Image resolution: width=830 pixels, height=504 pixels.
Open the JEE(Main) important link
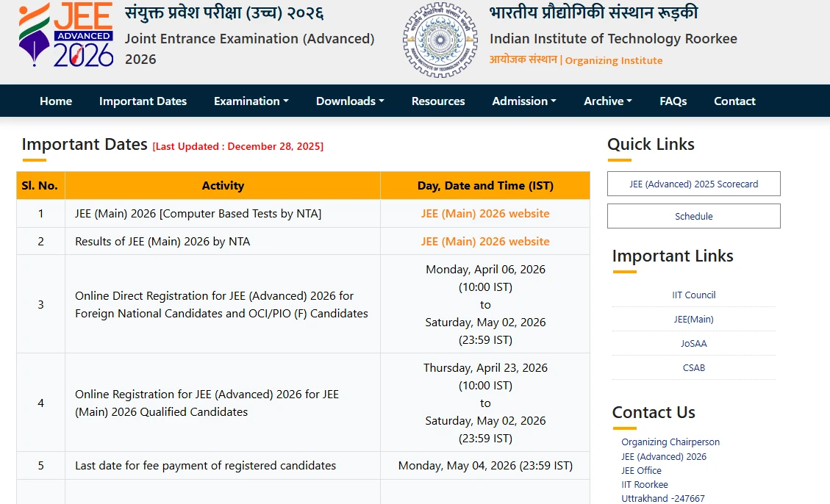tap(693, 319)
